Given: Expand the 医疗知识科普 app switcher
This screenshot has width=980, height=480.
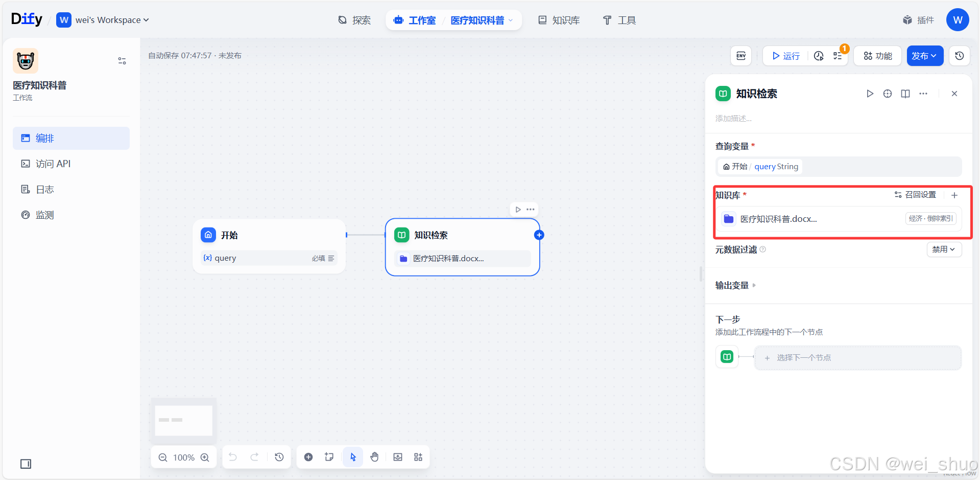Looking at the screenshot, I should pos(482,20).
